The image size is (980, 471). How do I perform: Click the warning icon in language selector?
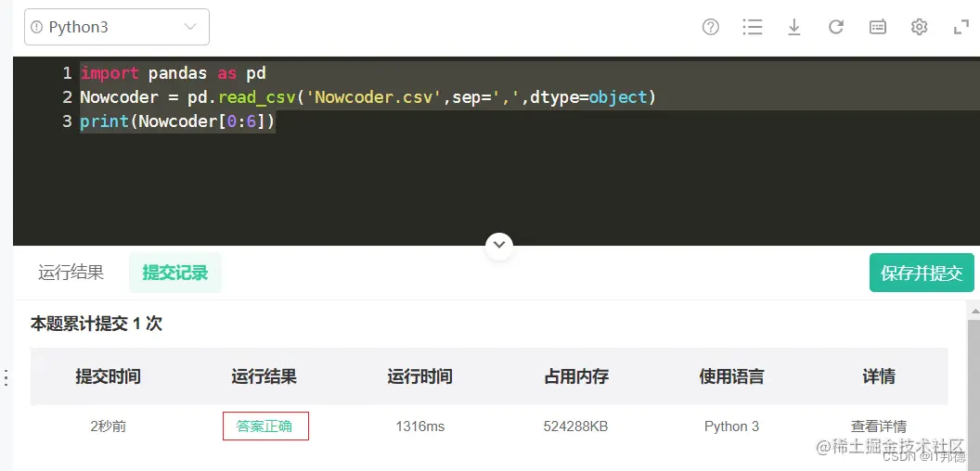(x=36, y=27)
